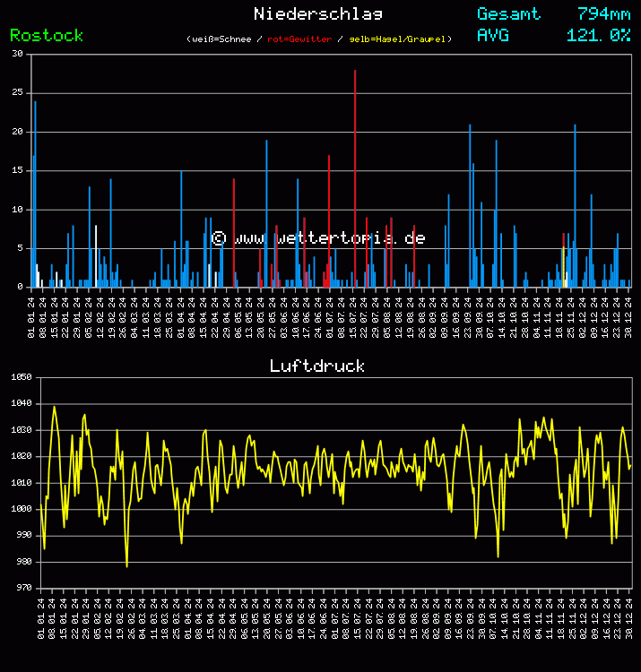
Task: Click the tallest red thunderstorm bar near 28mm
Action: pyautogui.click(x=355, y=179)
